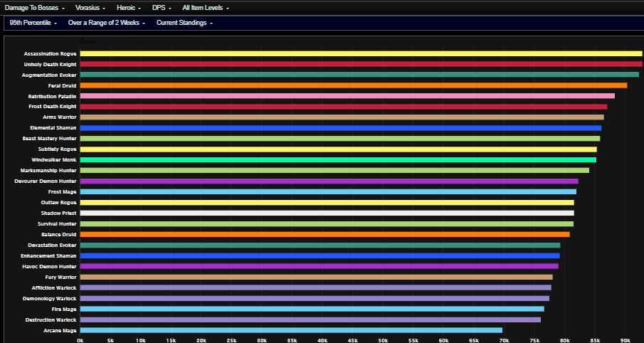This screenshot has height=343, width=644.
Task: Open the Damage To Bosses dropdown
Action: pyautogui.click(x=35, y=8)
